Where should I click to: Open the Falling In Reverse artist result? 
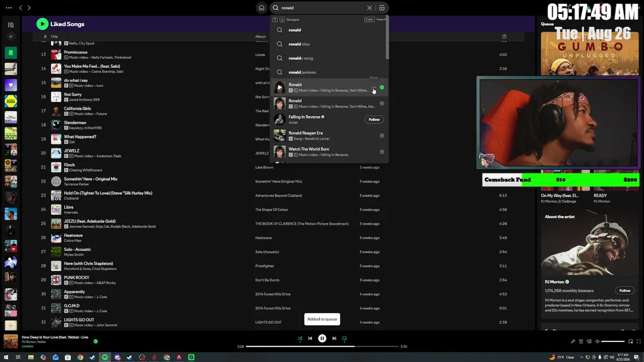click(x=329, y=120)
